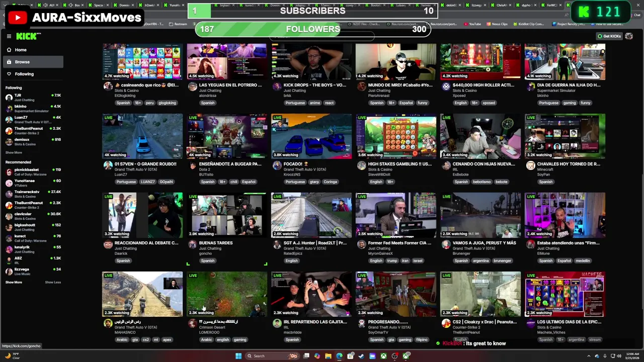Open the $440,000 HIGH ROLLER stream thumbnail
Screen dimensions: 644x362
click(480, 61)
